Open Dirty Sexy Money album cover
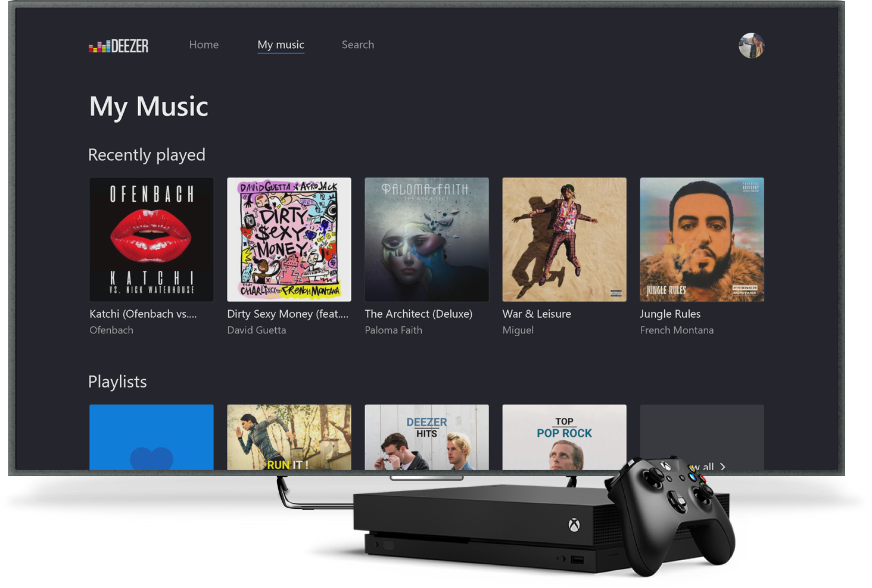This screenshot has width=872, height=588. tap(289, 239)
